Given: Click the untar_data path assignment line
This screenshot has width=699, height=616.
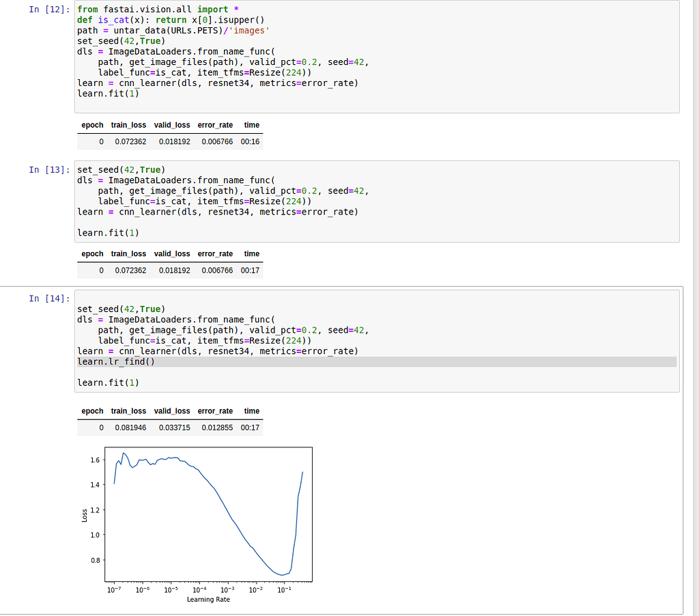Looking at the screenshot, I should 175,31.
